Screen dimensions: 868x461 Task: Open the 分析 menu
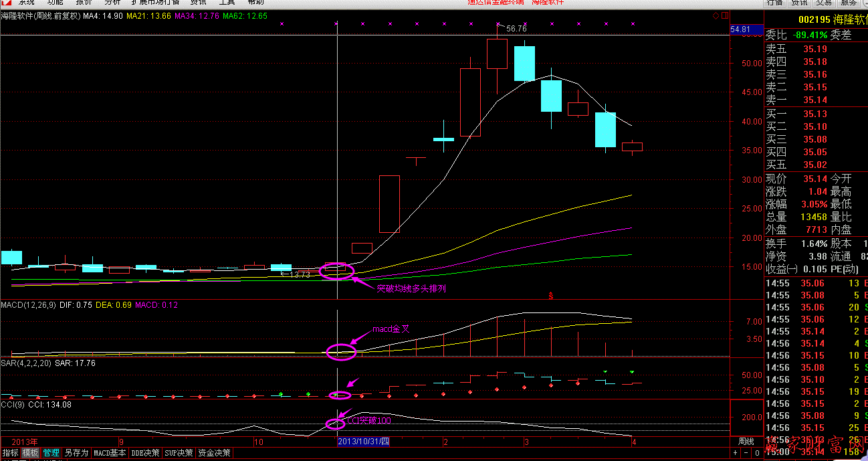[x=112, y=2]
